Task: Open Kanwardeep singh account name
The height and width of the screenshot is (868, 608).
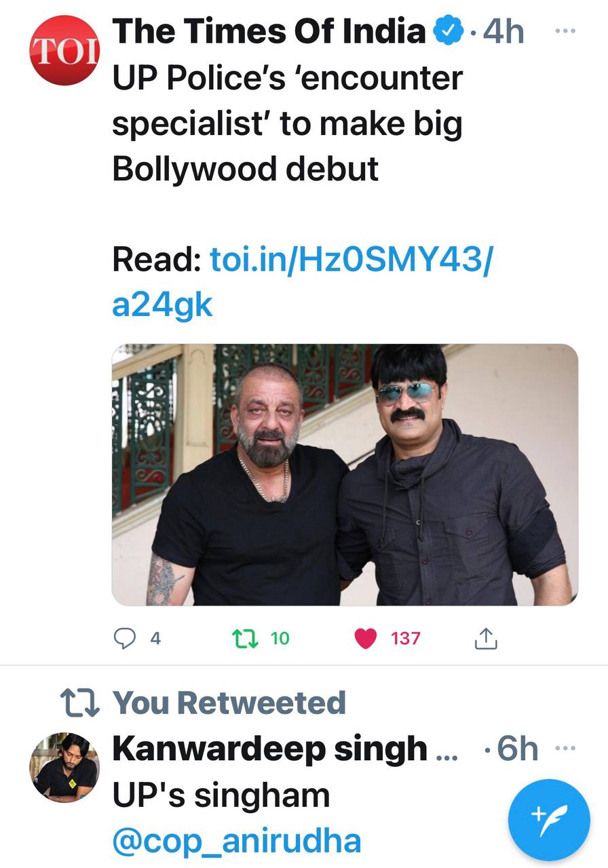Action: (x=270, y=749)
